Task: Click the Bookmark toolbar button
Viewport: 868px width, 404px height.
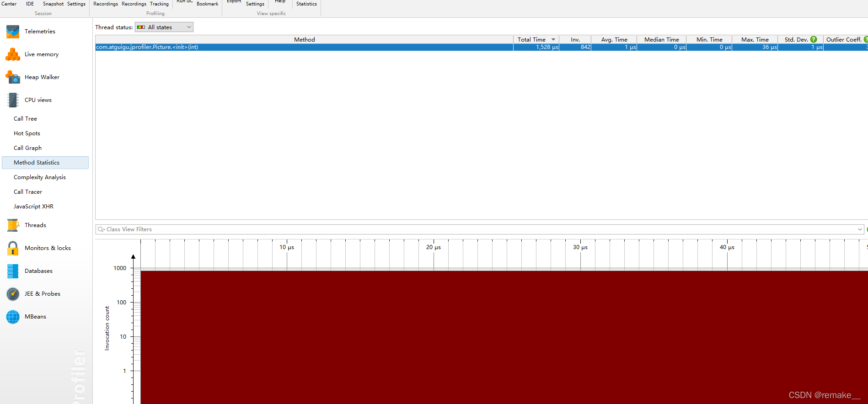Action: coord(208,4)
